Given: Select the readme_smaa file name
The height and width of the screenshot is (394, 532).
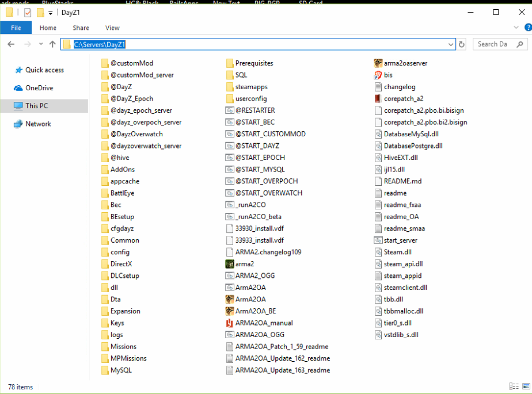Looking at the screenshot, I should [404, 228].
